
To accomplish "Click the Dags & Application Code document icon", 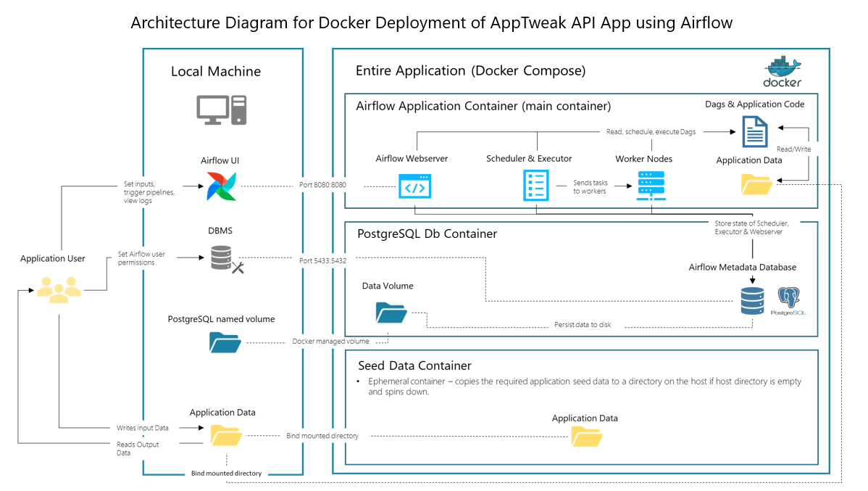I will pyautogui.click(x=754, y=132).
